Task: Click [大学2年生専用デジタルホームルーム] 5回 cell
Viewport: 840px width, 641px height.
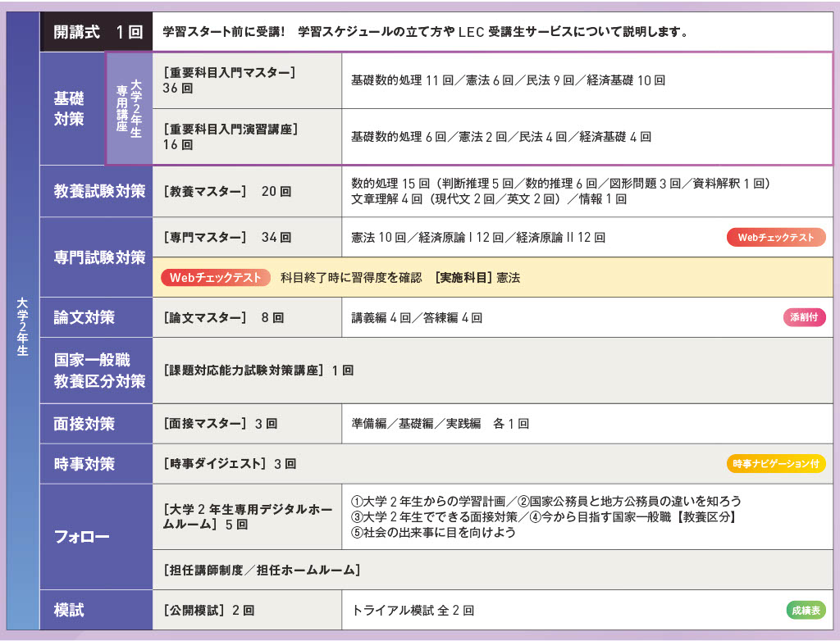Action: click(x=247, y=516)
